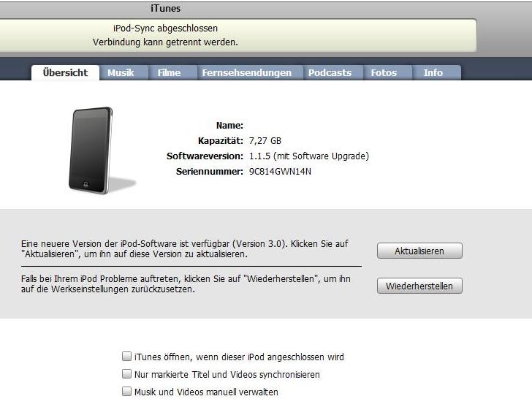
Task: Click the Wiederherstellen button
Action: (x=419, y=286)
